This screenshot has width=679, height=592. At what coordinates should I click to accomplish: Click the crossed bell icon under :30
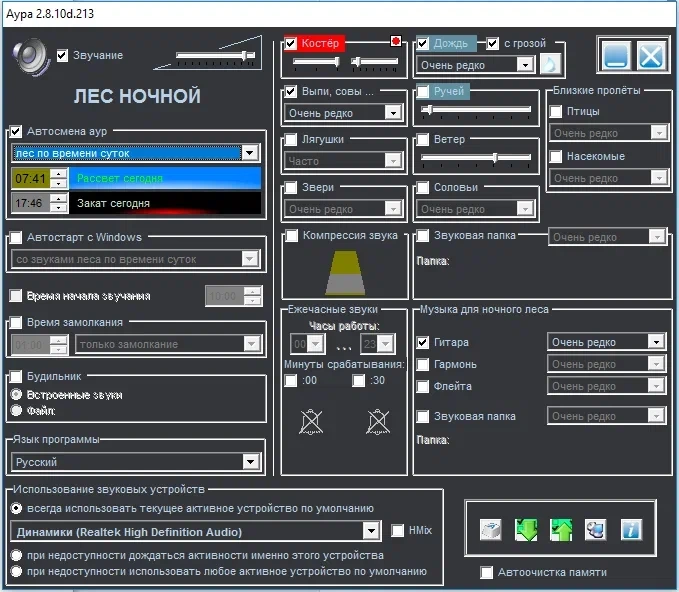[378, 421]
